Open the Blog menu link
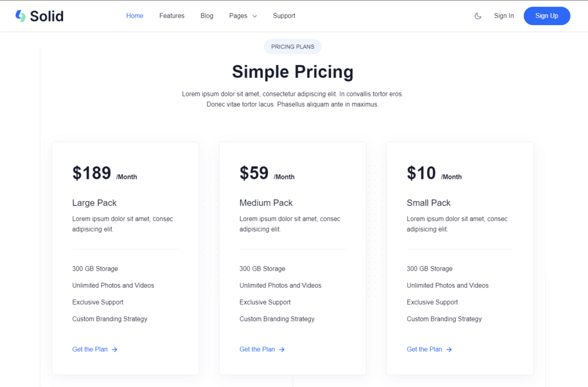This screenshot has height=387, width=588. click(x=207, y=16)
